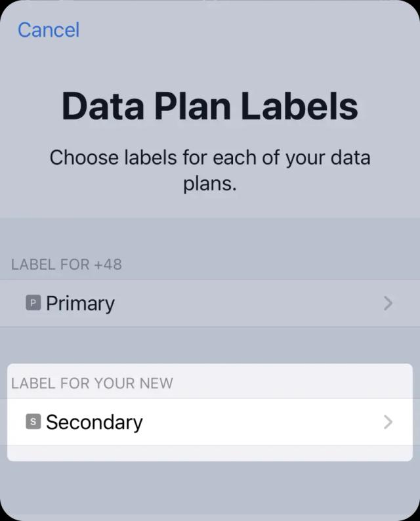Click the 'LABEL FOR +48' section header

tap(66, 264)
